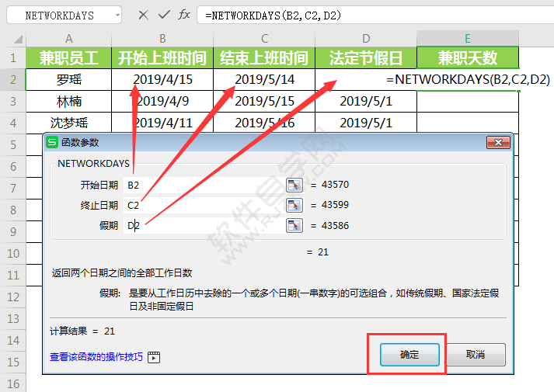
Task: Click the range selector icon for 开始日期
Action: pos(294,185)
